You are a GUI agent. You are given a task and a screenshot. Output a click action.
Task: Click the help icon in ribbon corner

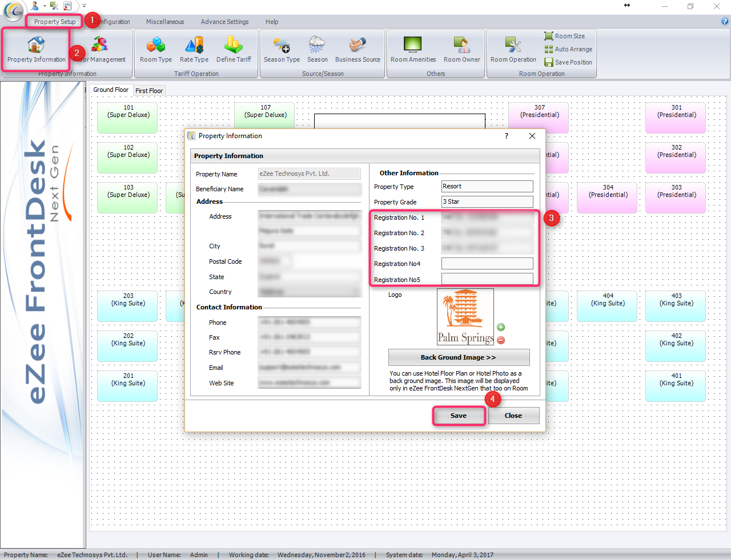click(725, 22)
